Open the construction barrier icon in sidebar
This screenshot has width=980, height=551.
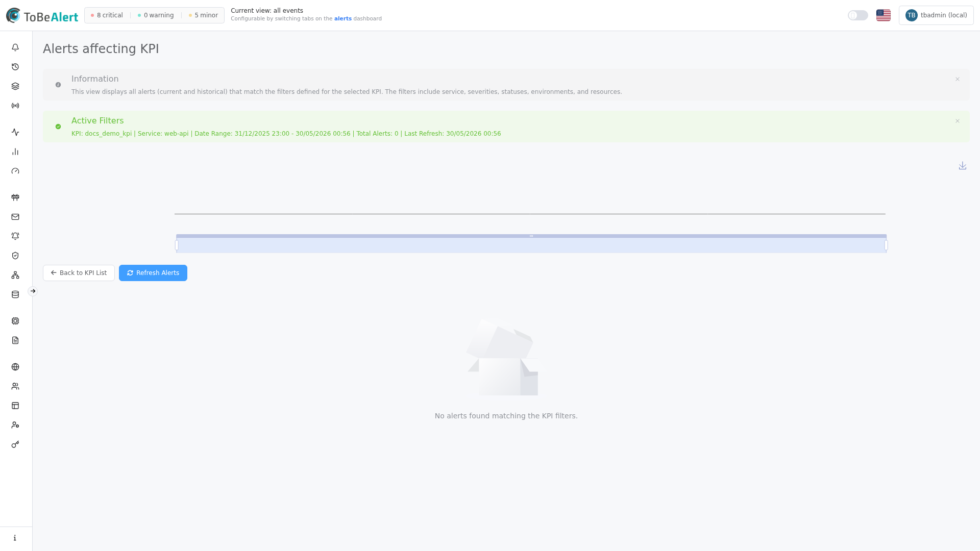pyautogui.click(x=15, y=197)
